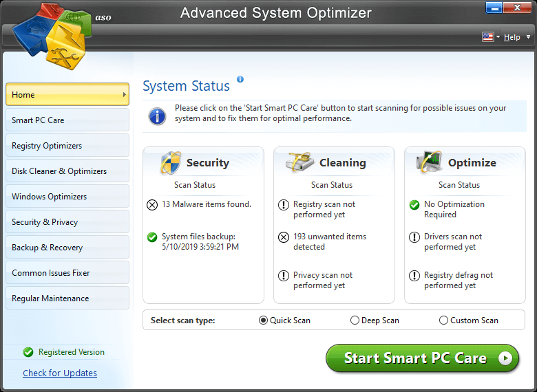Open Registry Optimizers section
The image size is (537, 392).
point(67,145)
